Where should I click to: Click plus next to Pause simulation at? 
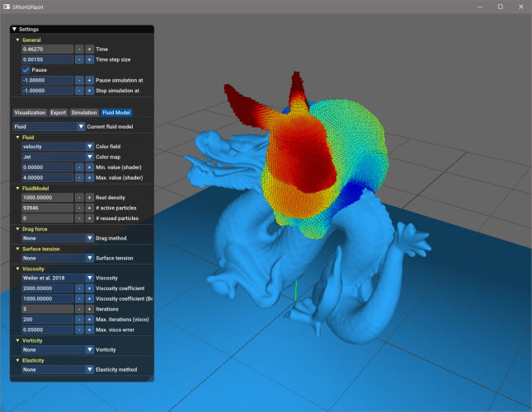89,80
